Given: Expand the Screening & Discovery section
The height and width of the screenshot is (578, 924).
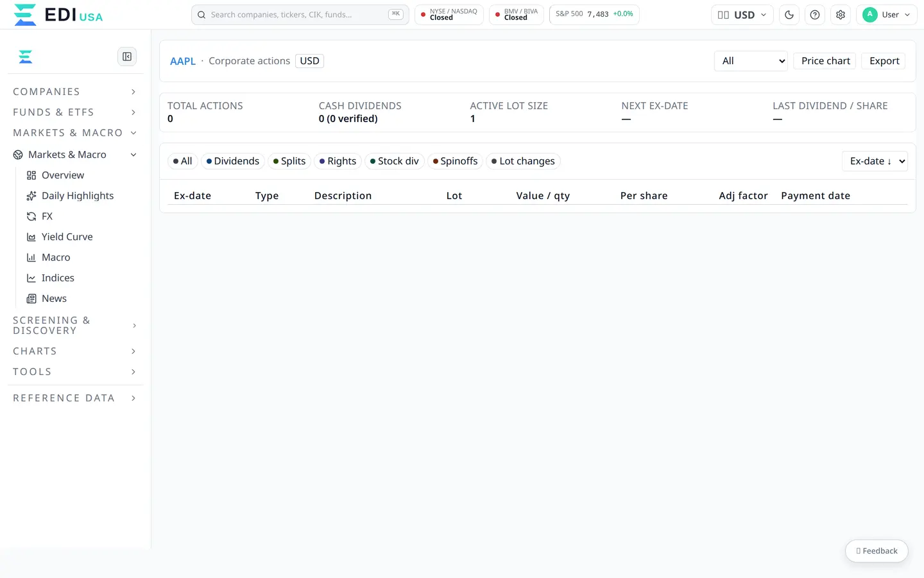Looking at the screenshot, I should coord(74,326).
